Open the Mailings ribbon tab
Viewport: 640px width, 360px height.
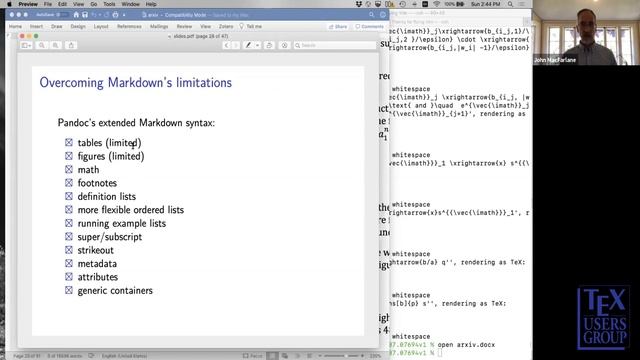159,27
